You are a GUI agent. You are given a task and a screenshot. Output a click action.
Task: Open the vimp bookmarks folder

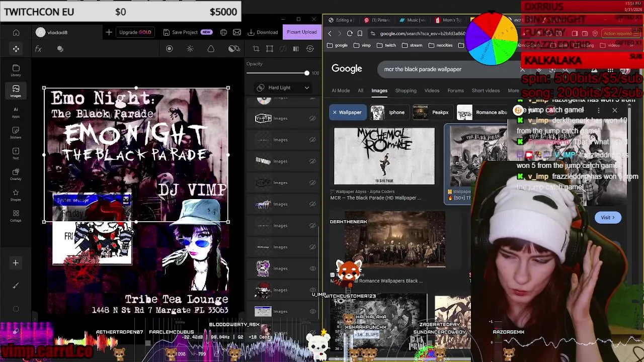pos(362,45)
